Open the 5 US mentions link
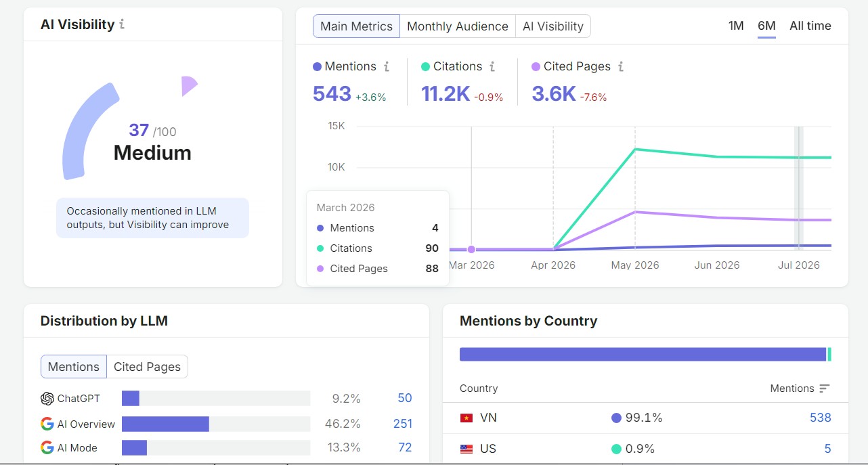Image resolution: width=868 pixels, height=465 pixels. (827, 449)
